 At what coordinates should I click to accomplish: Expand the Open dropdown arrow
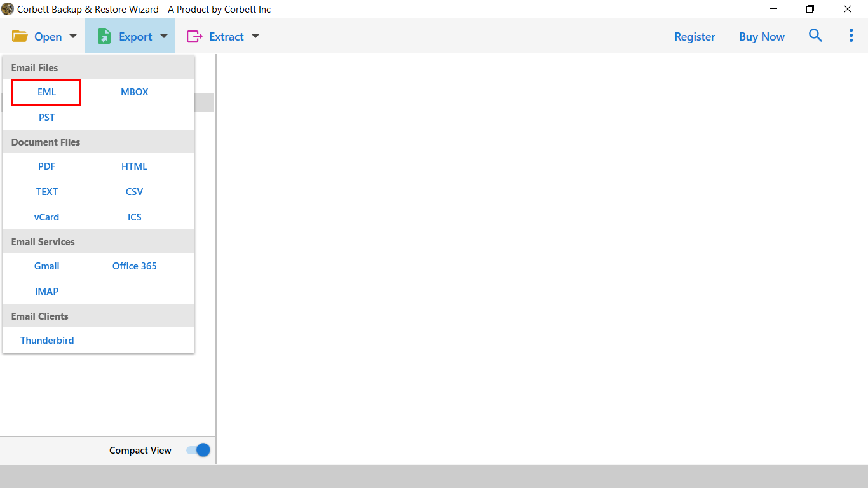pos(72,37)
